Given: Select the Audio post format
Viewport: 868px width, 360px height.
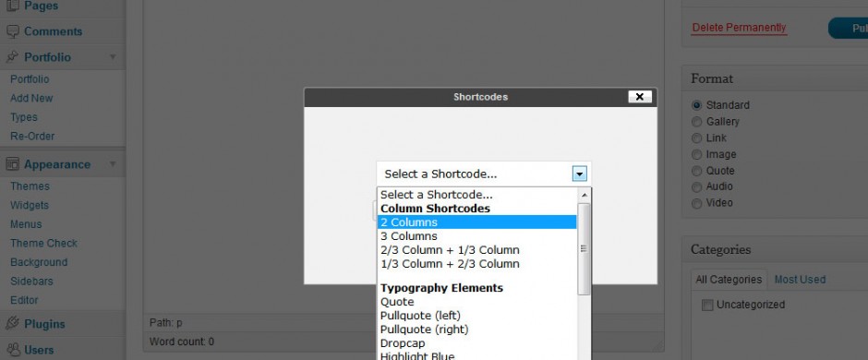Looking at the screenshot, I should [696, 186].
